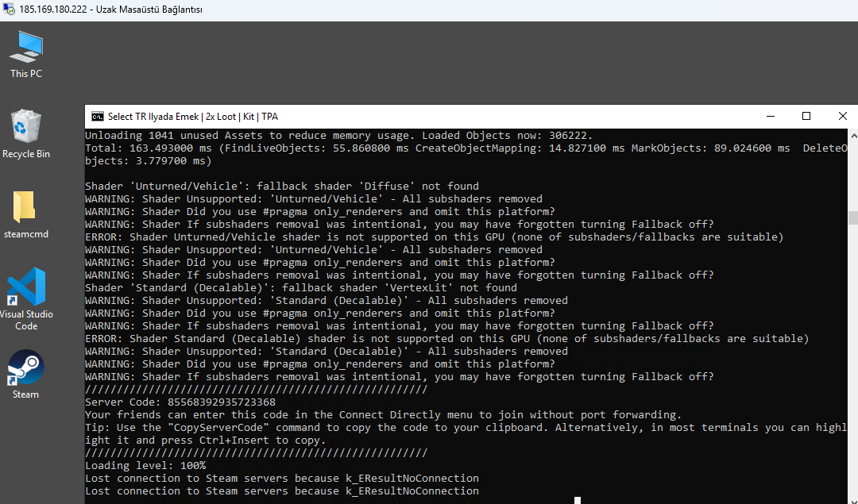Click "Shader 'Unturned/Vehicle': fallback shader 'Diffuse'" line

(x=282, y=187)
